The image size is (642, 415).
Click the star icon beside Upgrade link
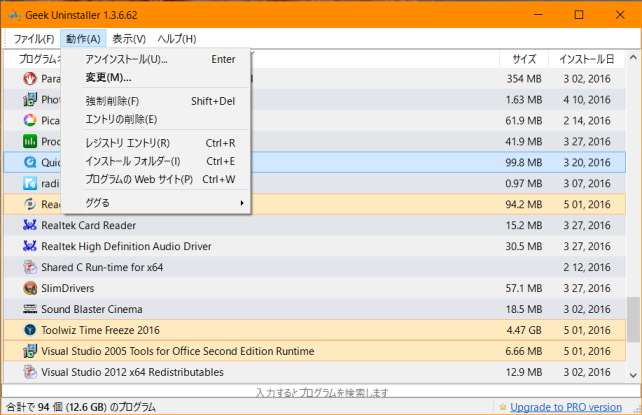(503, 407)
